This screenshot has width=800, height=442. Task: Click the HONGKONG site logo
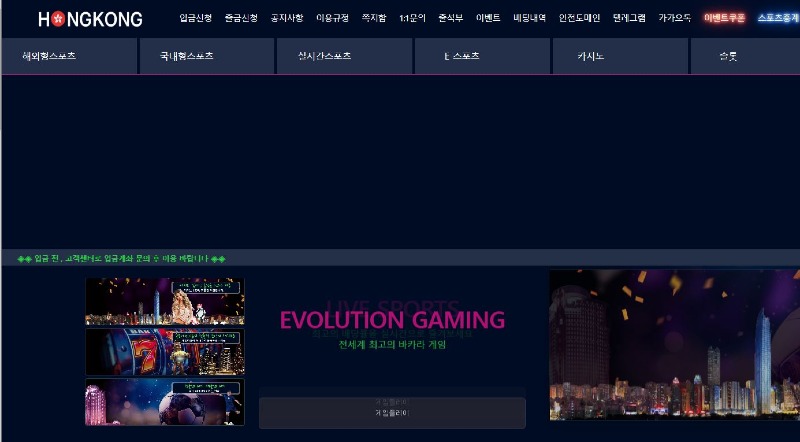pyautogui.click(x=90, y=19)
